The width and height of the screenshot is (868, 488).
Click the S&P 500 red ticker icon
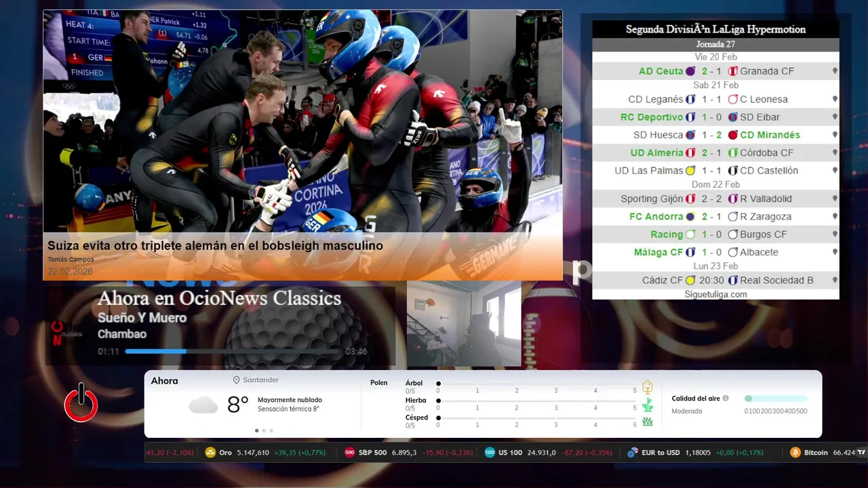(350, 453)
